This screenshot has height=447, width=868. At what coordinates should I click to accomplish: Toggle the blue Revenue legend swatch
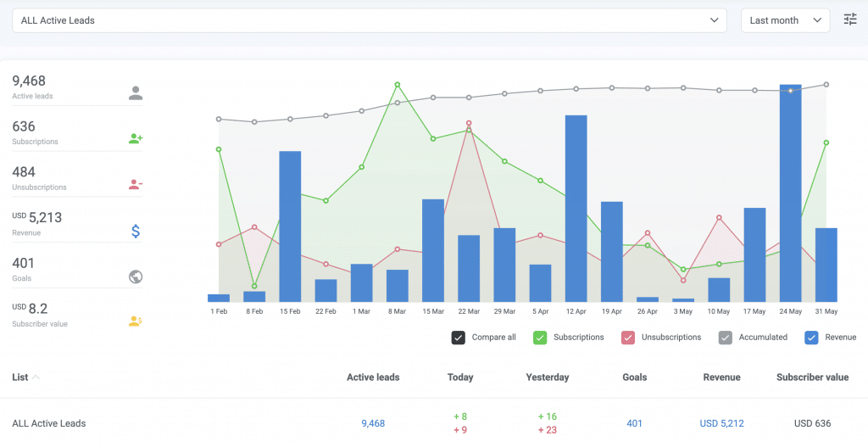tap(811, 338)
